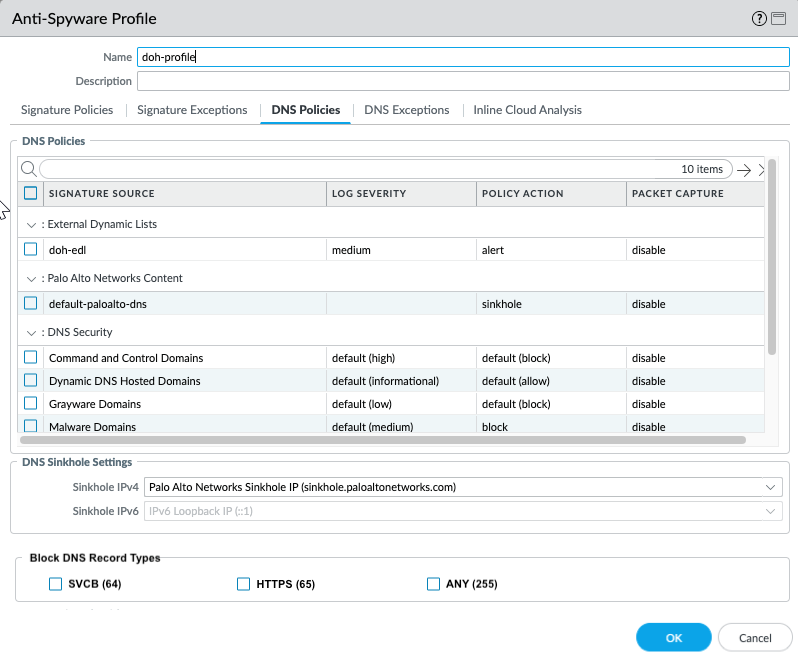Click the maximize dialog window icon
Viewport: 798px width, 660px height.
click(778, 19)
